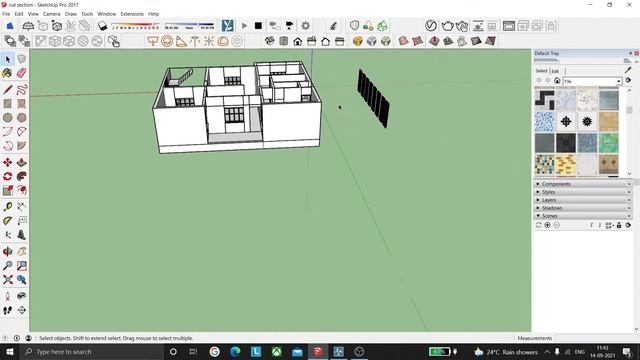
Task: Click the Add Scene plus icon
Action: [x=547, y=225]
